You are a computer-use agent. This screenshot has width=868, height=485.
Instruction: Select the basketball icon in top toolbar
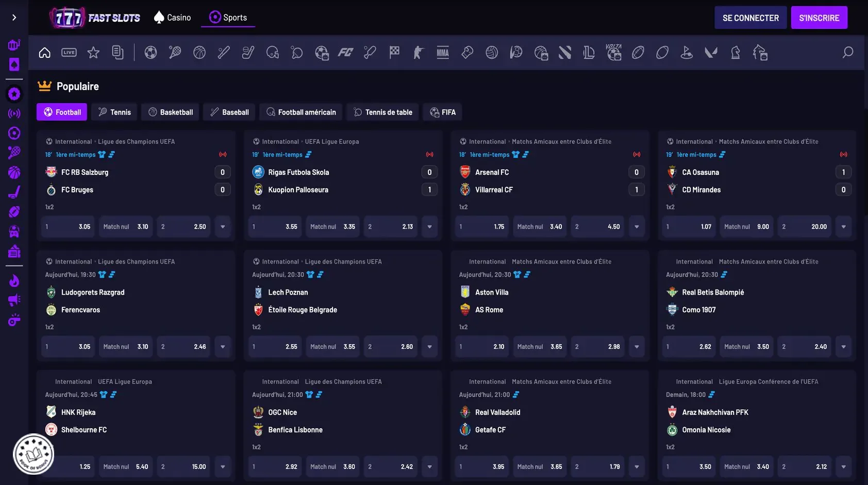[199, 53]
